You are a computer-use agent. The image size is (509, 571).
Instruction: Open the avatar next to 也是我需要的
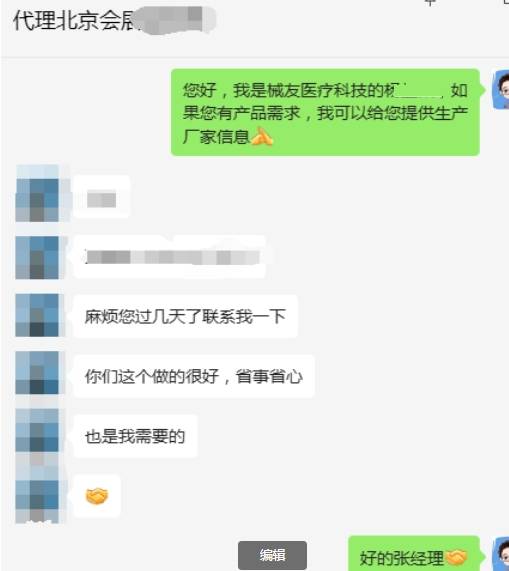pyautogui.click(x=37, y=430)
